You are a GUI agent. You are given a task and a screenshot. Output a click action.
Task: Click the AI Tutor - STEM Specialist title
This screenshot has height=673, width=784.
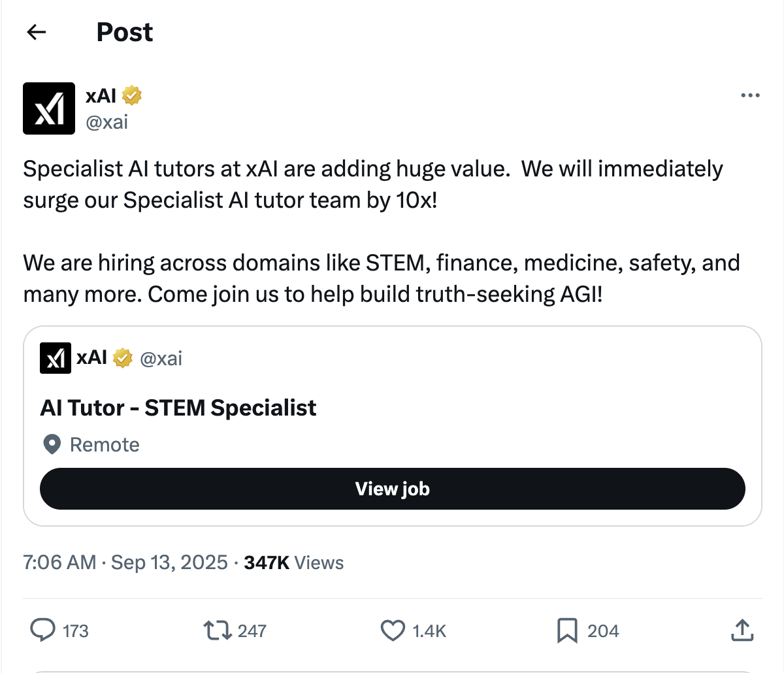point(178,408)
